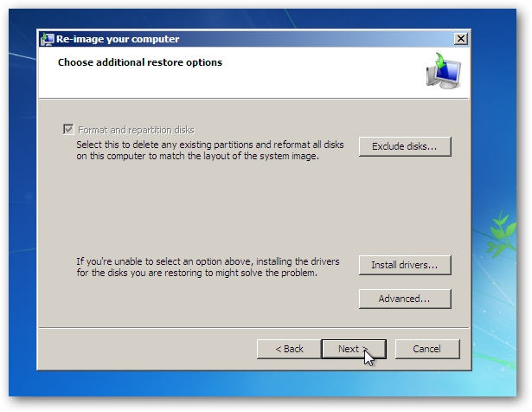
Task: Click text 'Select this to delete any existing partitions'
Action: [x=165, y=145]
